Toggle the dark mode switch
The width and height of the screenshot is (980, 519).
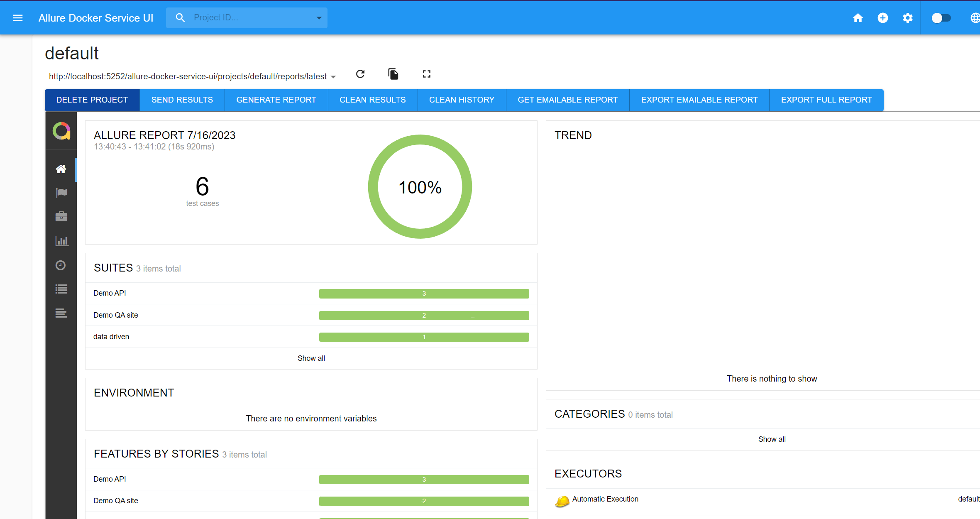coord(941,18)
